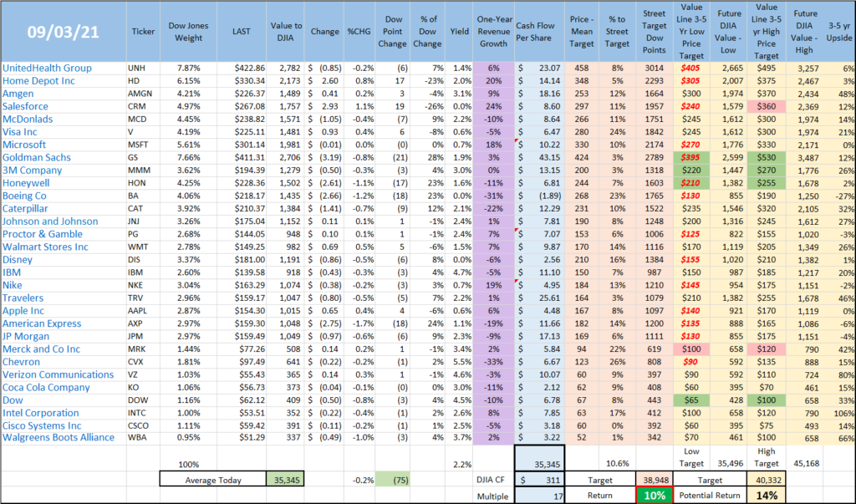Click the 5.5% Chevron yield cell
Screen dimensions: 856x504
[459, 362]
